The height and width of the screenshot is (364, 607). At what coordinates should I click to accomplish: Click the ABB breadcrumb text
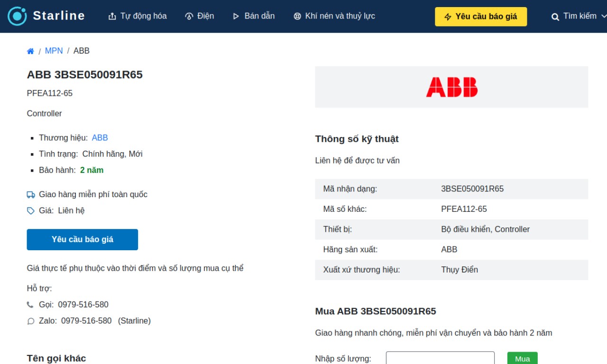[x=82, y=51]
